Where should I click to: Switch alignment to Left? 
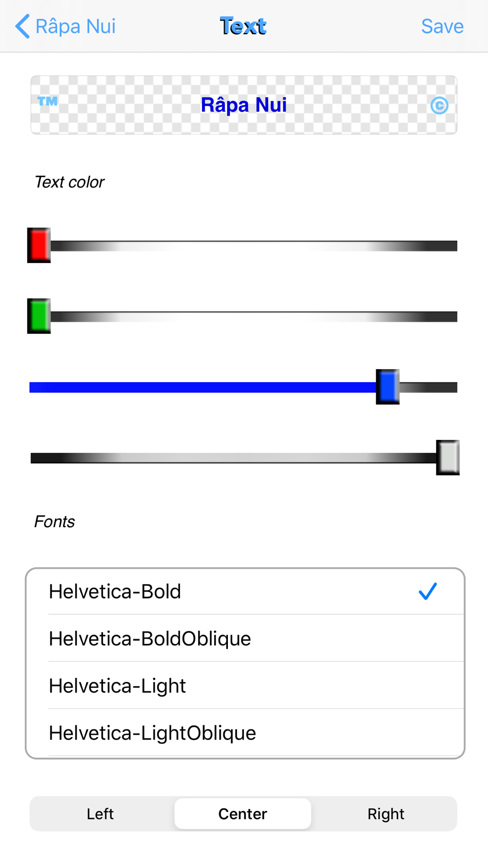pos(101,814)
